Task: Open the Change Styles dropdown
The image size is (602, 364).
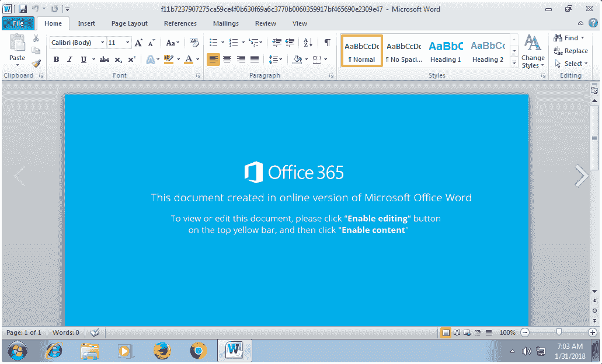Action: [x=533, y=55]
